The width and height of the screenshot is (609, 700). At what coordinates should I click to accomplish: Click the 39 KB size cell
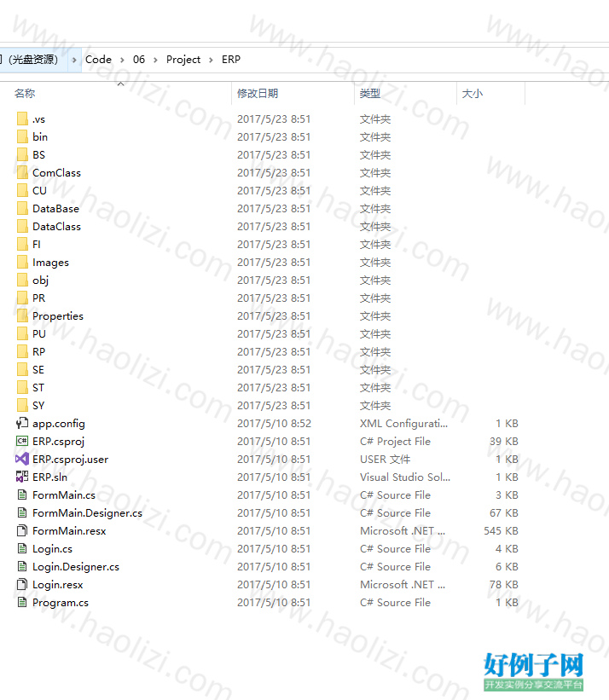pos(503,441)
